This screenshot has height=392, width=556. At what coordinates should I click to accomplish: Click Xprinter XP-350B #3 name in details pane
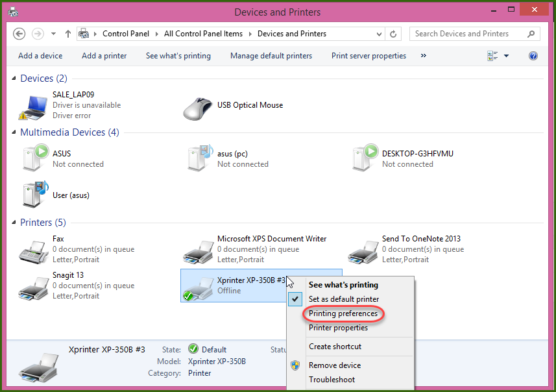[107, 349]
